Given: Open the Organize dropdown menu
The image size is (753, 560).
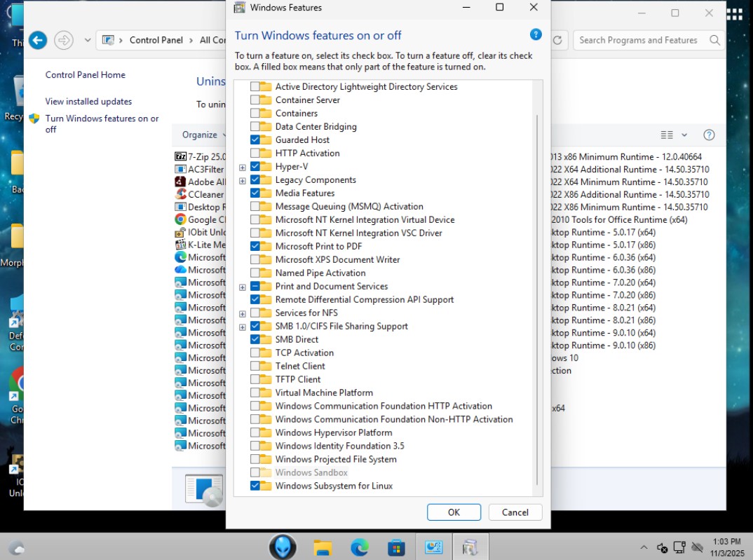Looking at the screenshot, I should (204, 135).
